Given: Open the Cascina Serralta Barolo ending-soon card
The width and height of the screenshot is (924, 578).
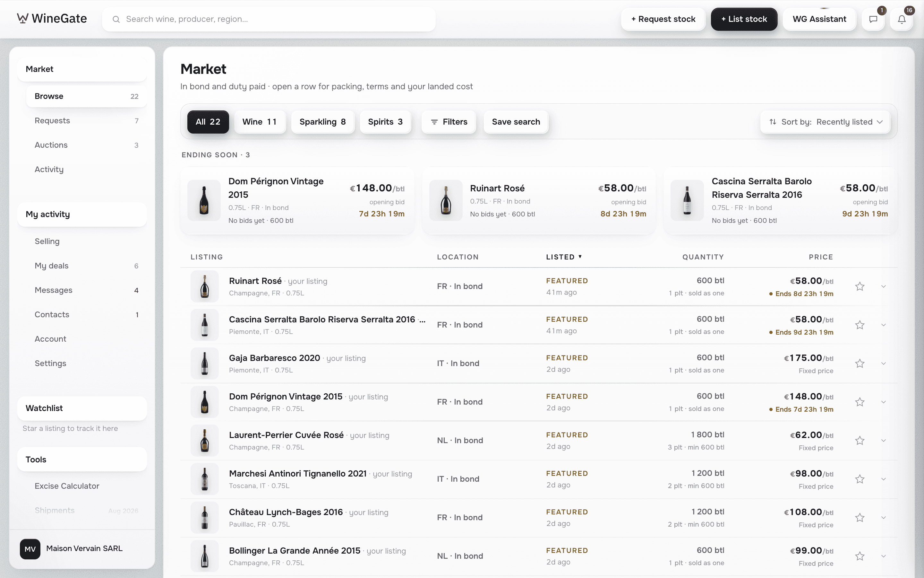Looking at the screenshot, I should coord(781,201).
